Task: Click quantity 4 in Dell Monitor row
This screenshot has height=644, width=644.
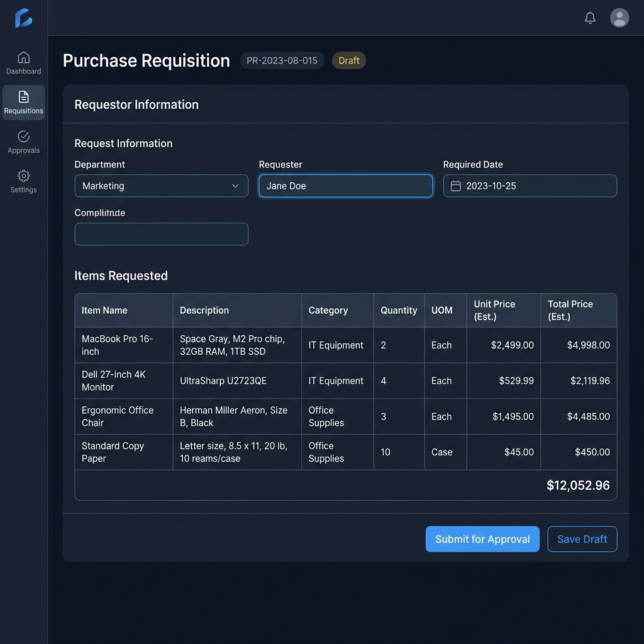Action: (x=383, y=380)
